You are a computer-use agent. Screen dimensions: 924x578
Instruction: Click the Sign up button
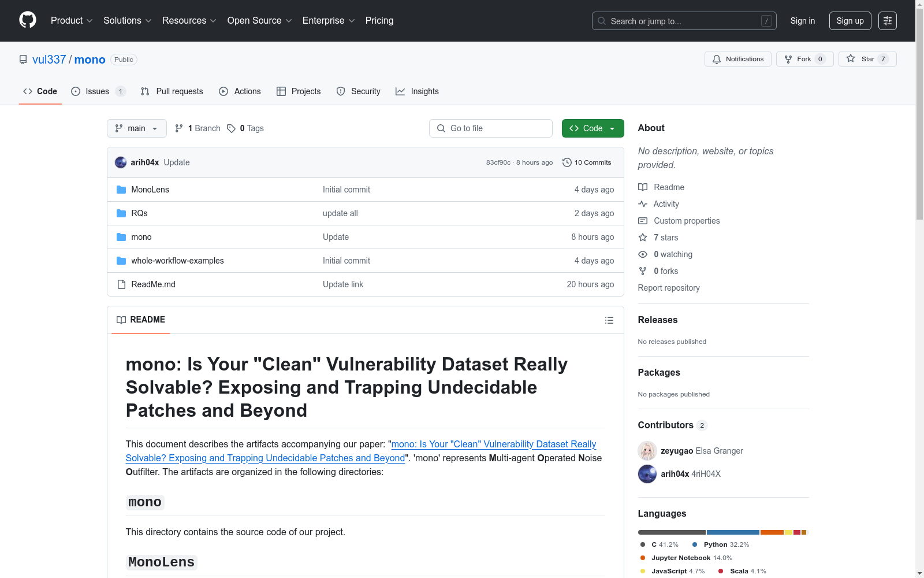pyautogui.click(x=850, y=21)
